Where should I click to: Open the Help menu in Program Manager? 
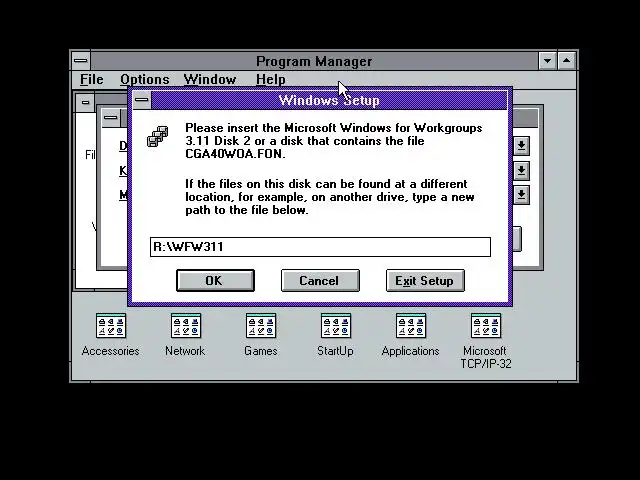(x=271, y=79)
